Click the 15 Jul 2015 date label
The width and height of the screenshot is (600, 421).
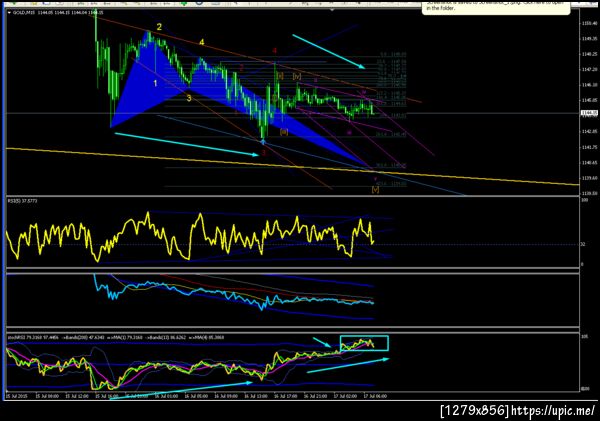(15, 397)
